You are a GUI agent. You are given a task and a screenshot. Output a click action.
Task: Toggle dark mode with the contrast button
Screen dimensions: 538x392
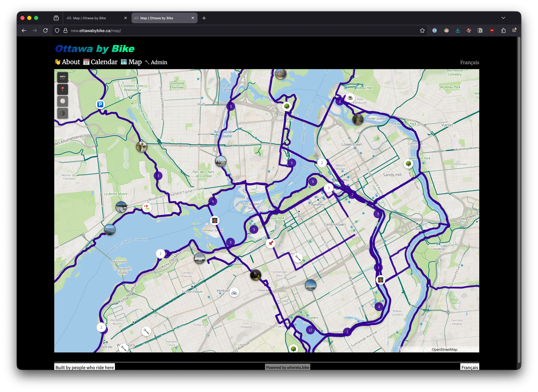pyautogui.click(x=63, y=113)
